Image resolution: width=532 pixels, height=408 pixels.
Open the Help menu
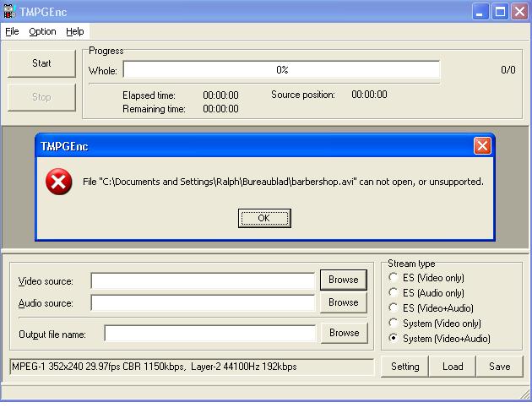tap(75, 31)
